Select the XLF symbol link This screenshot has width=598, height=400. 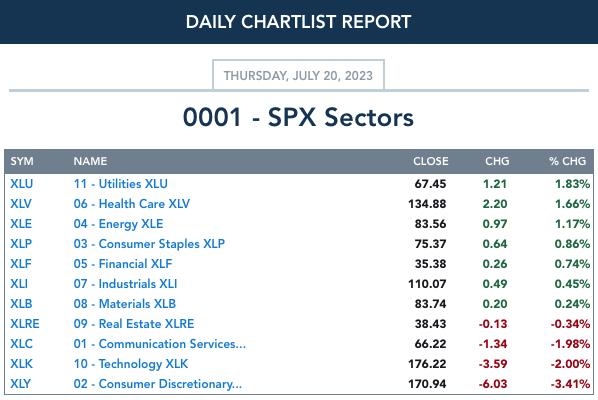click(x=21, y=264)
